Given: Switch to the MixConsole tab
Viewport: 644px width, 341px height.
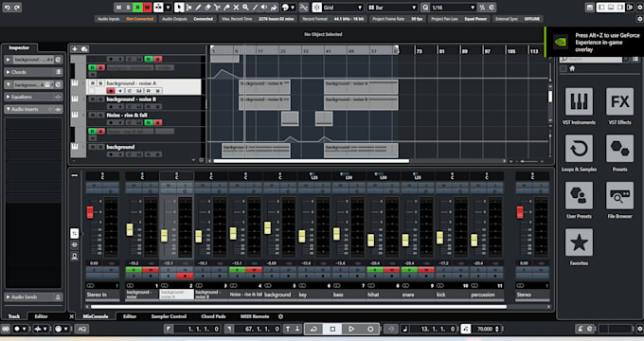Looking at the screenshot, I should pos(96,316).
